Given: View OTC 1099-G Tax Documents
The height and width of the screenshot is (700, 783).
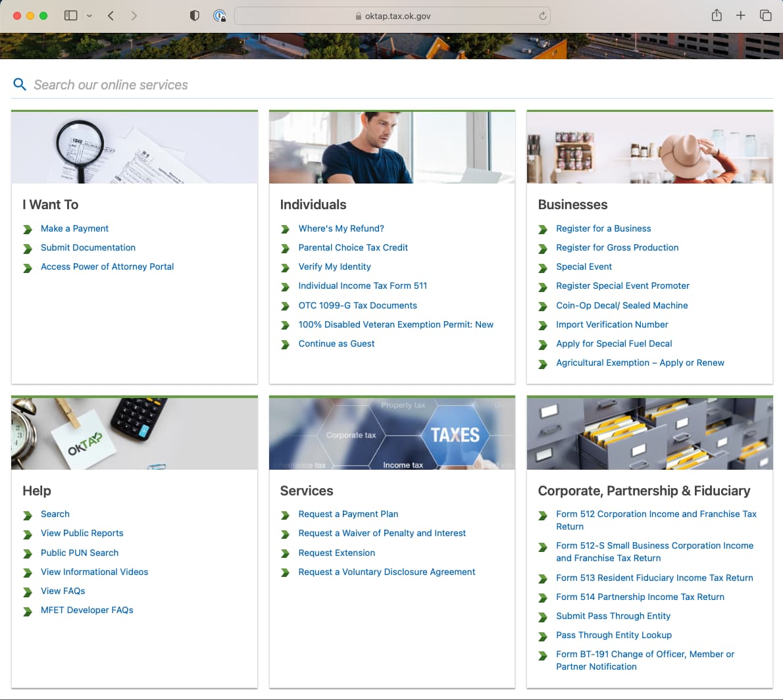Looking at the screenshot, I should click(357, 305).
